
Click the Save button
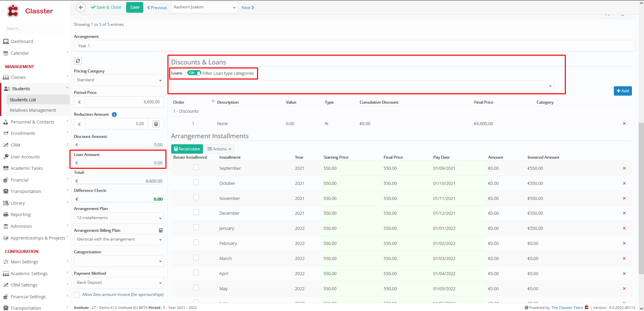135,7
